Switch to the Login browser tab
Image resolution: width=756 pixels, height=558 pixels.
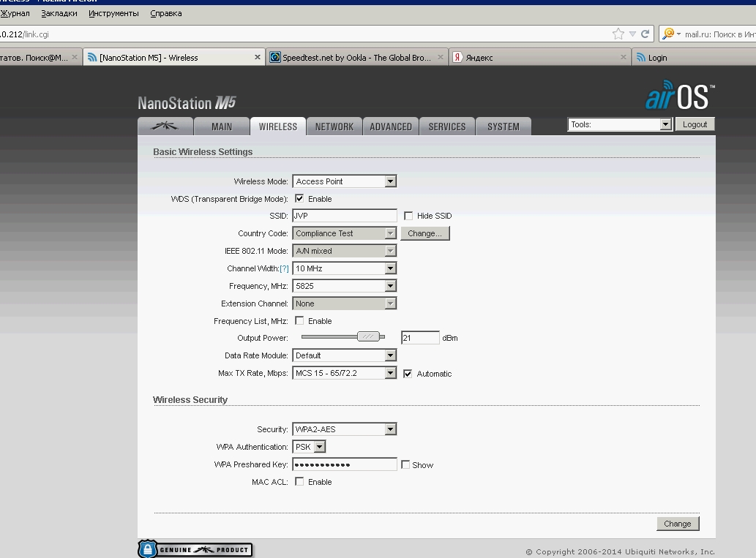tap(695, 57)
